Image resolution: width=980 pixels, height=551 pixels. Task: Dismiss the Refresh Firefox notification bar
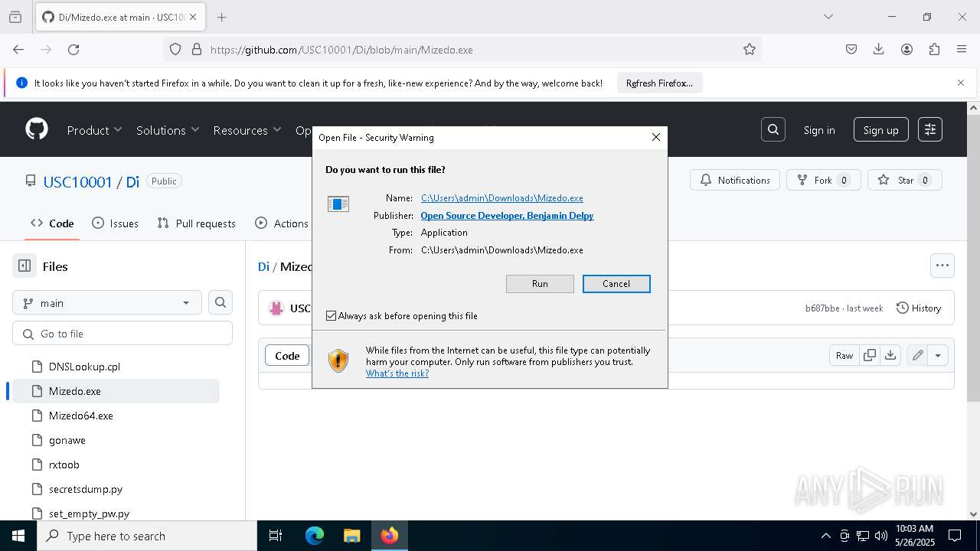tap(961, 83)
